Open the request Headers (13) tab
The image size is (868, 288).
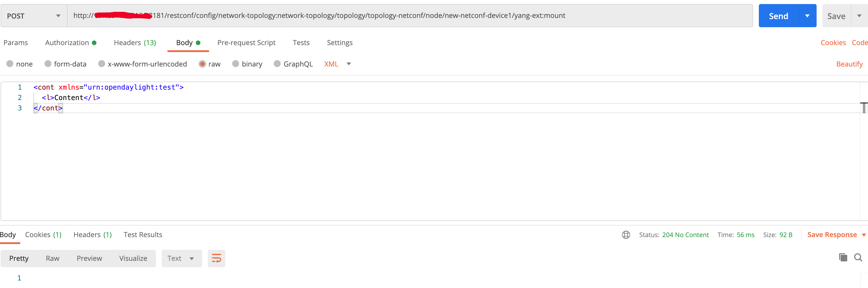135,43
